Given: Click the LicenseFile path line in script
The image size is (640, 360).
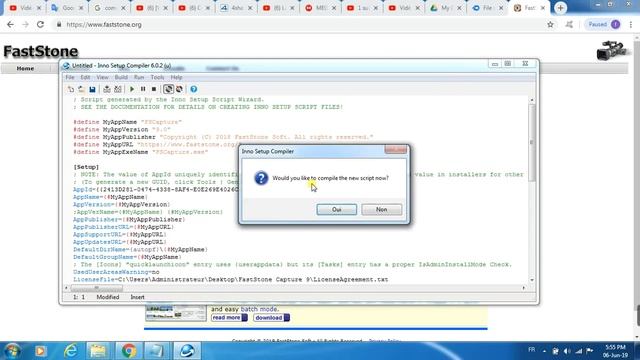Looking at the screenshot, I should click(231, 280).
